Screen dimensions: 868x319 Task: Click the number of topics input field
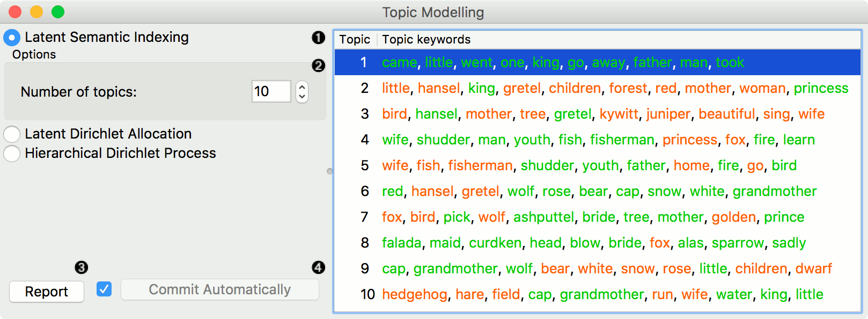(271, 91)
